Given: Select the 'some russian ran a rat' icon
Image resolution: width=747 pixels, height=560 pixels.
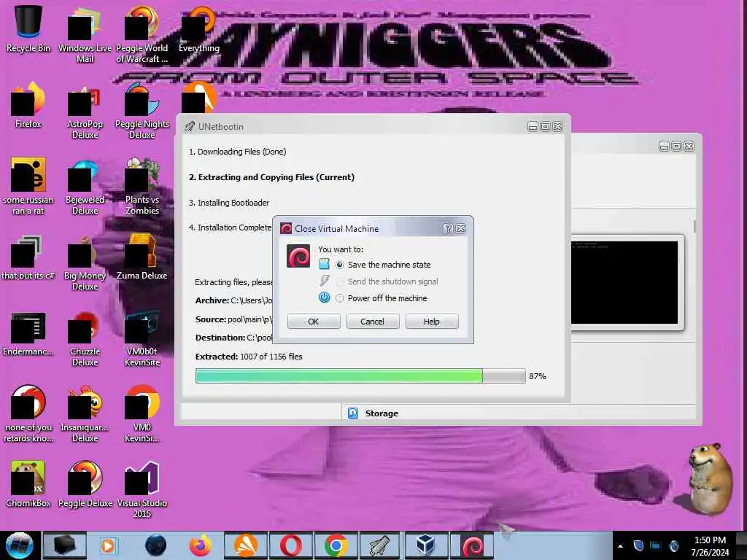Looking at the screenshot, I should tap(28, 187).
